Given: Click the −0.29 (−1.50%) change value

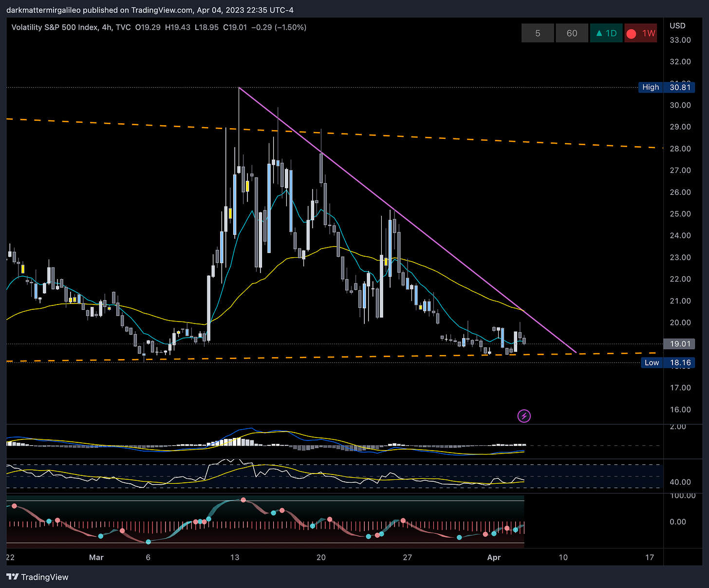Looking at the screenshot, I should point(279,27).
